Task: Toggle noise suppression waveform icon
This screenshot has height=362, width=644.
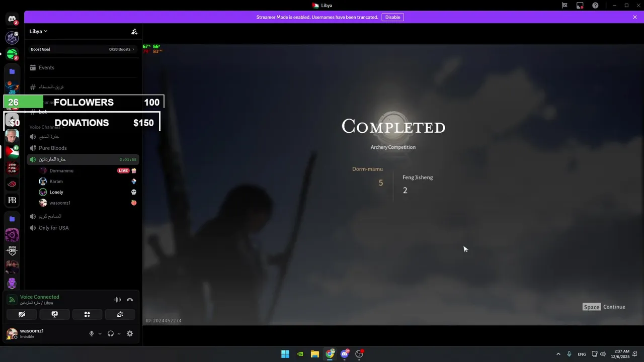Action: point(118,300)
